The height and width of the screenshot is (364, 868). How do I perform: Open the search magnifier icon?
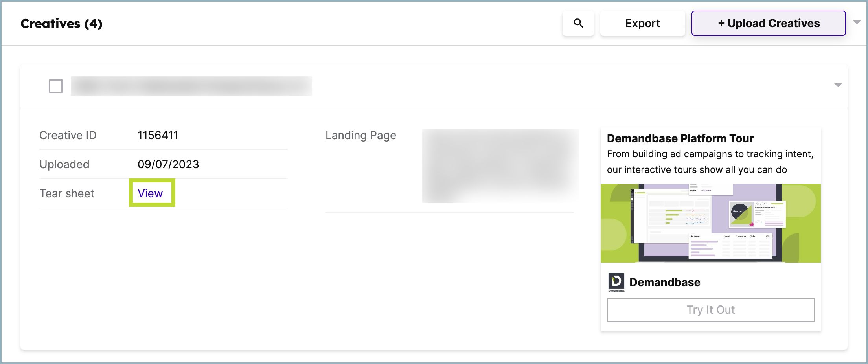tap(578, 23)
